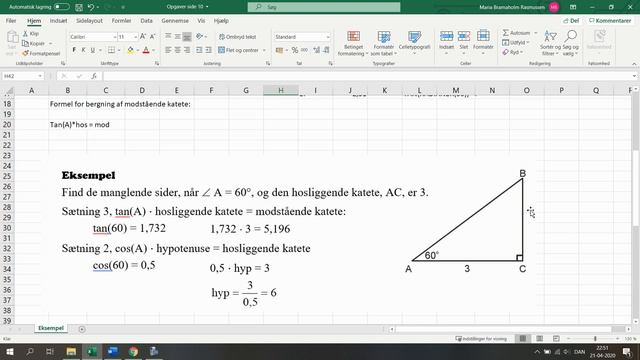640x360 pixels.
Task: Toggle bold formatting (F)
Action: pyautogui.click(x=74, y=50)
